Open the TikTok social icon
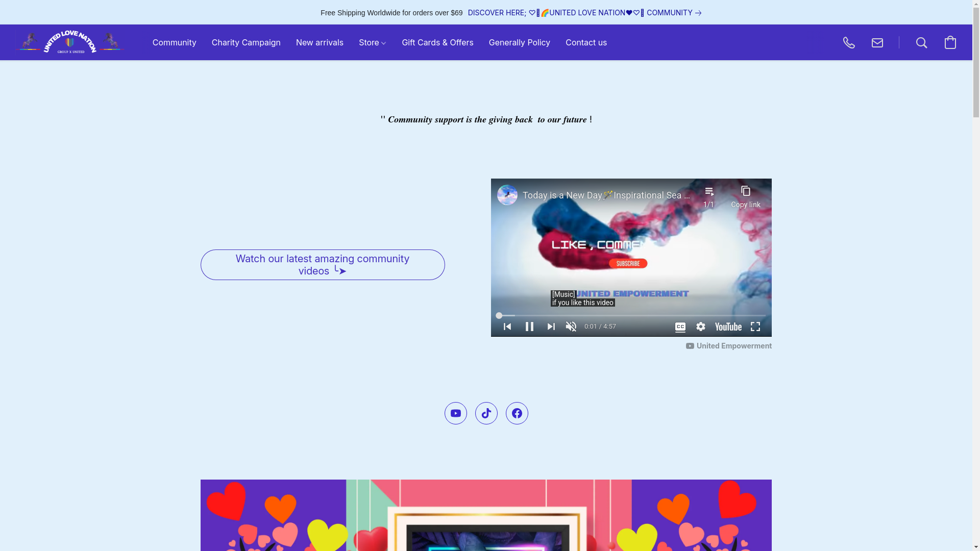The height and width of the screenshot is (551, 980). tap(486, 413)
